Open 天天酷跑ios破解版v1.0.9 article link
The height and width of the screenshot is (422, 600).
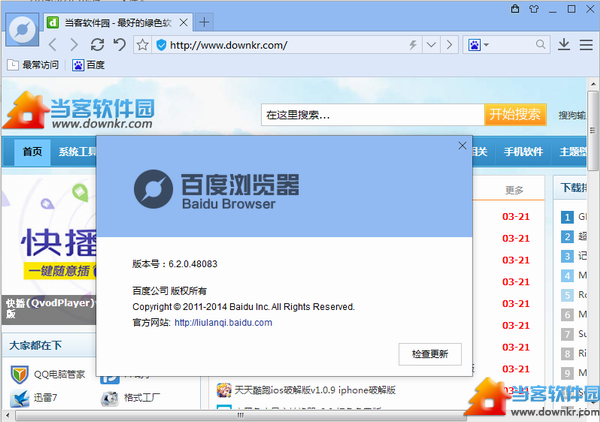[315, 390]
